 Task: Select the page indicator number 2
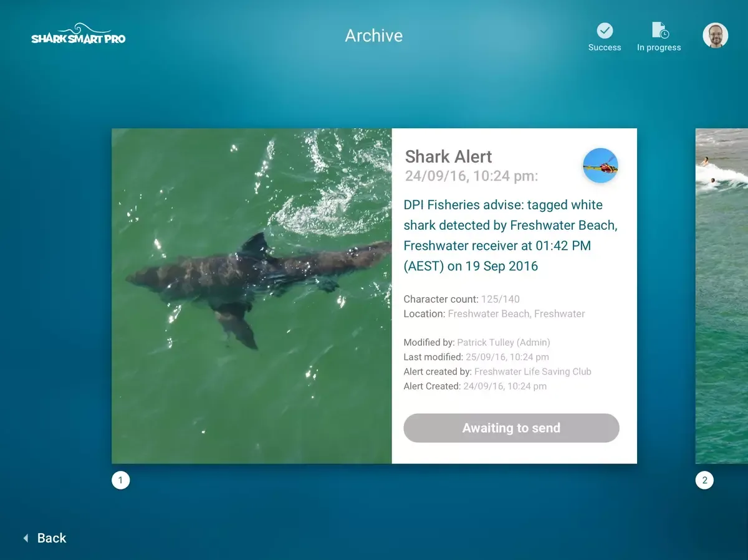point(704,480)
